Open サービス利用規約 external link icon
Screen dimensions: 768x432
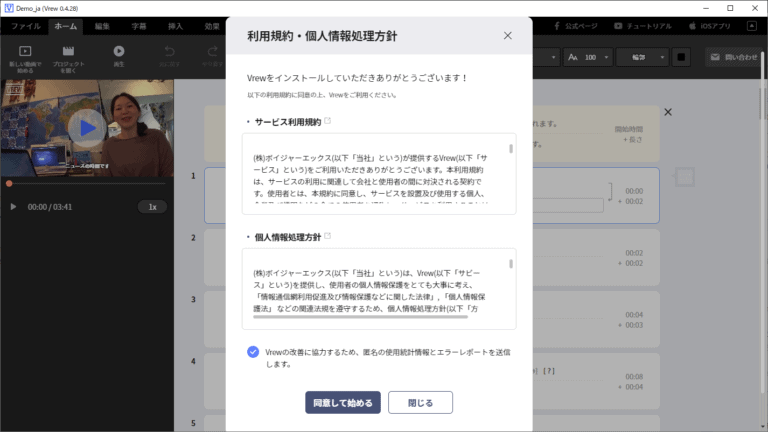coord(328,121)
